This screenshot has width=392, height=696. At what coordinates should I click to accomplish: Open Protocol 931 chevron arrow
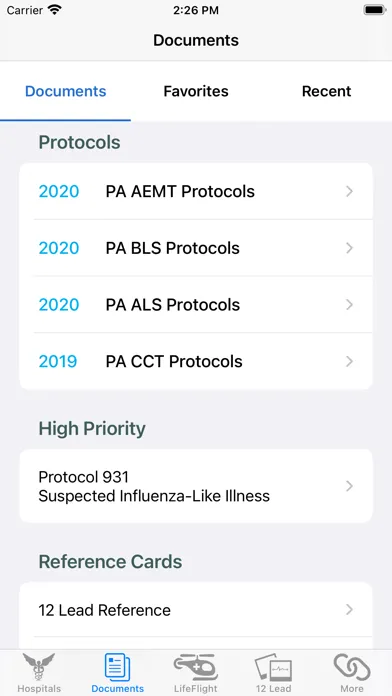click(349, 486)
